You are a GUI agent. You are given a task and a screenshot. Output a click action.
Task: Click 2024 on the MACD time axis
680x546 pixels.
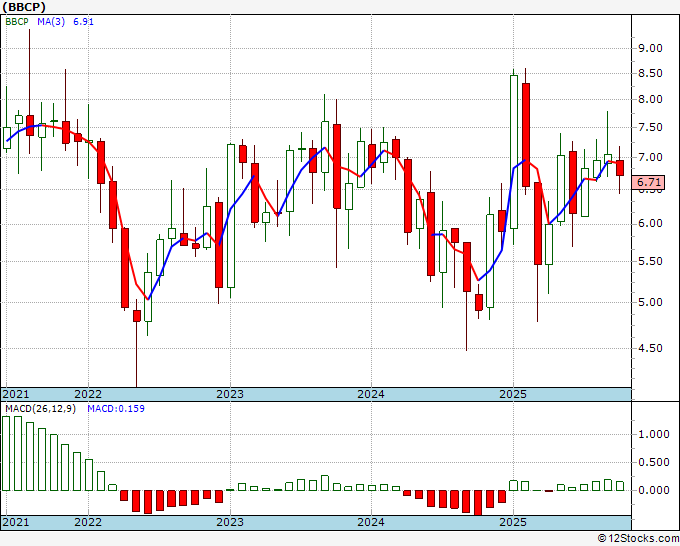371,522
